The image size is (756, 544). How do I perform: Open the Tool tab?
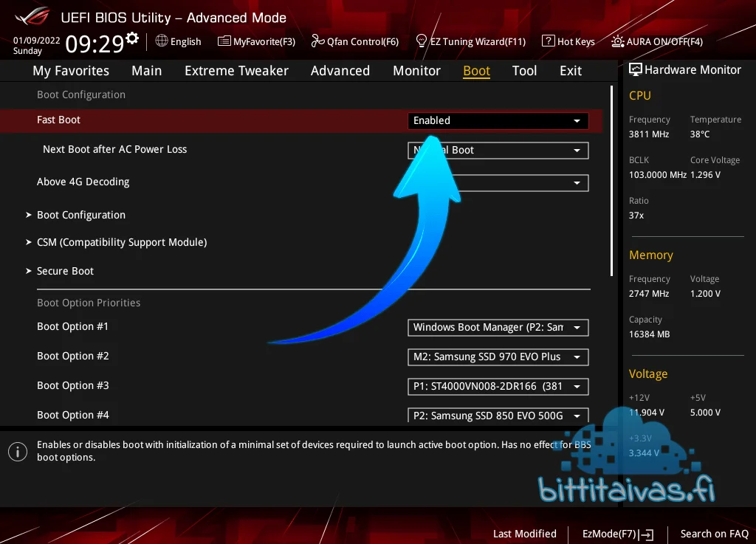[x=524, y=71]
